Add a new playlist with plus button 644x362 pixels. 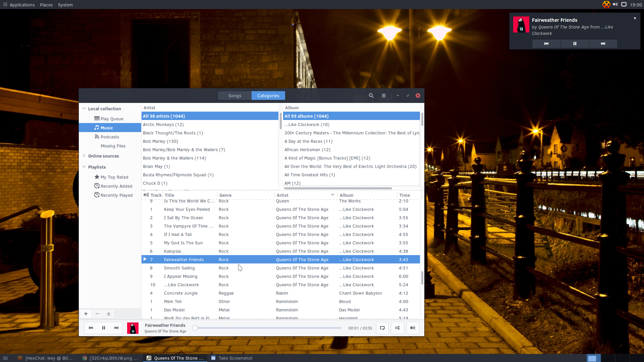click(86, 314)
